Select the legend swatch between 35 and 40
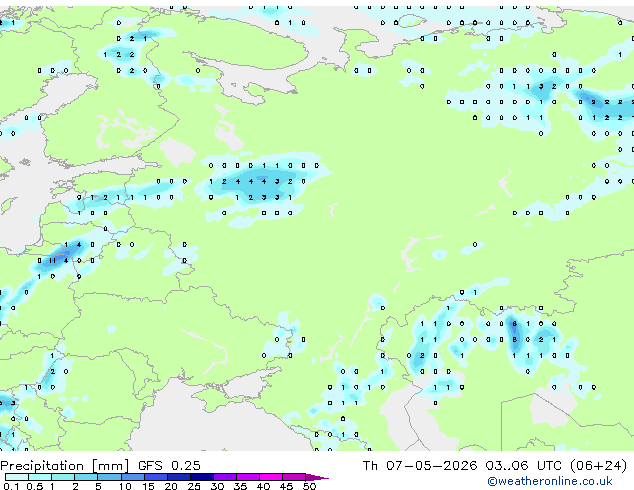 pos(248,477)
